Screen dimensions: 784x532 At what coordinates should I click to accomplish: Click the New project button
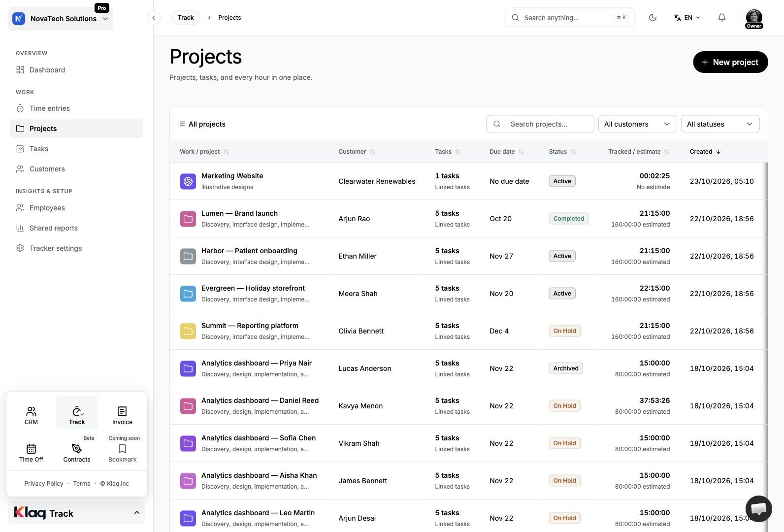[x=730, y=62]
